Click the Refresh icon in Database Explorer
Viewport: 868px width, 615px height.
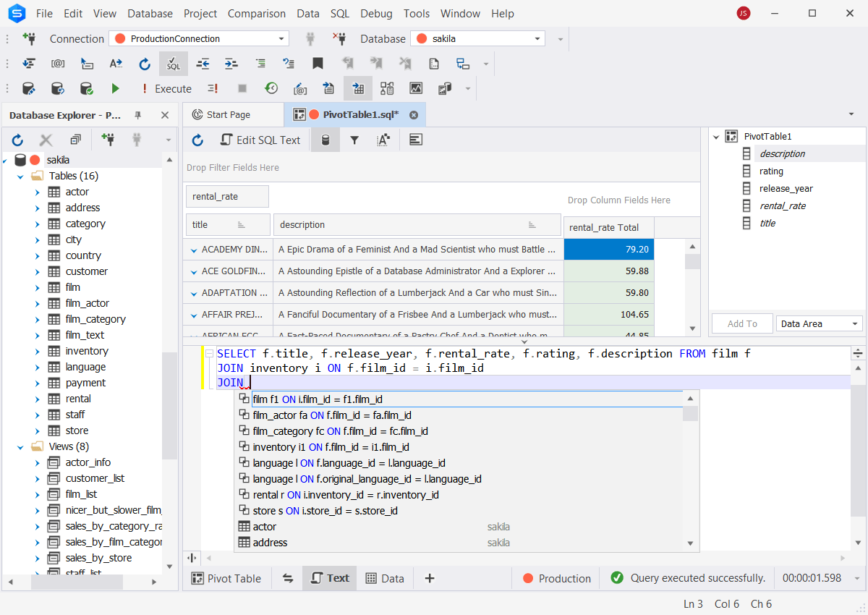tap(17, 140)
